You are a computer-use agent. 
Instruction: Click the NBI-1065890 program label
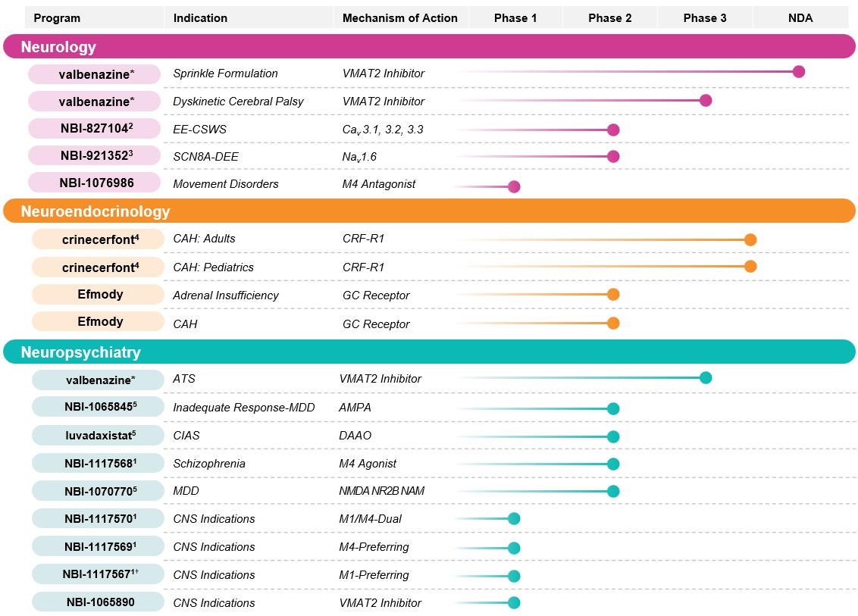coord(98,602)
